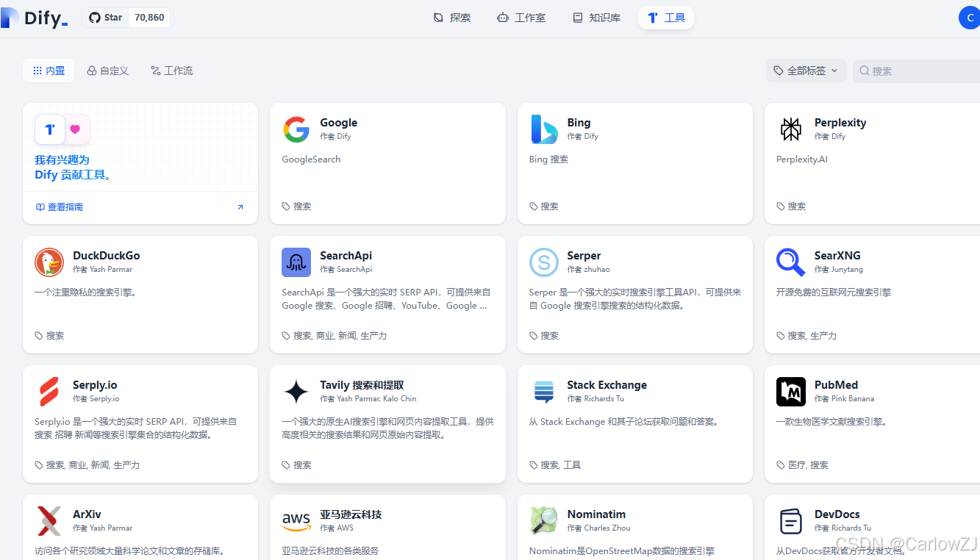Open the 全部标签 tag filter dropdown
The height and width of the screenshot is (560, 980).
[x=806, y=71]
